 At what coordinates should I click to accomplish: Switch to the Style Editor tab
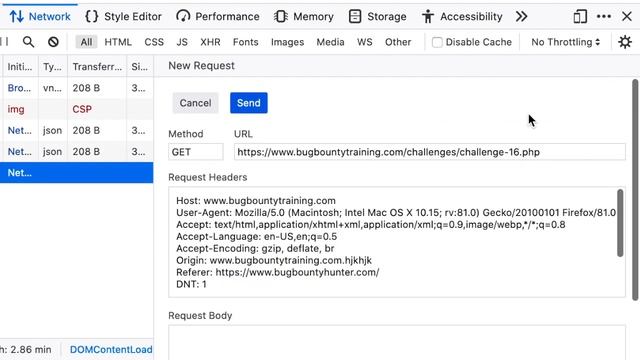(x=123, y=17)
